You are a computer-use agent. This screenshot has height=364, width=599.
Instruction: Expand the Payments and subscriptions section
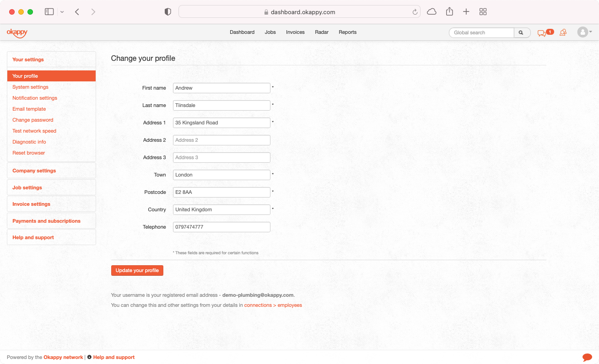(x=46, y=221)
